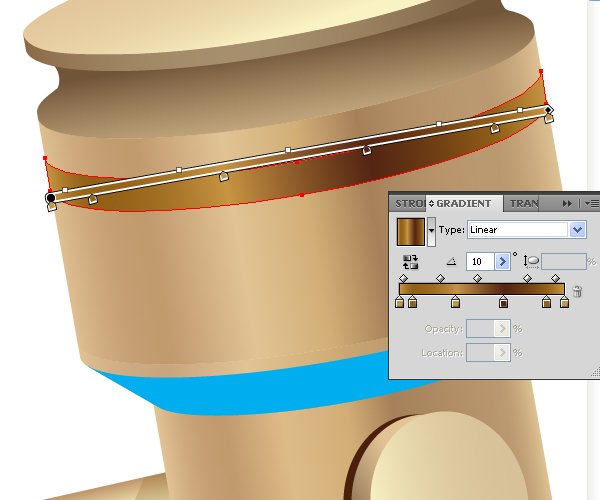
Task: Open the Location arrow dropdown
Action: [x=502, y=352]
